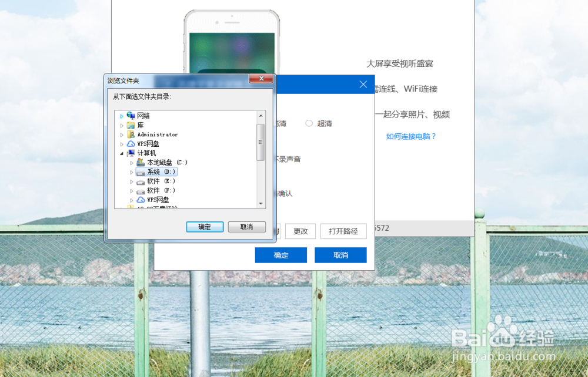Click the 更改 button in settings dialog
Screen dimensions: 588x377
click(x=300, y=231)
